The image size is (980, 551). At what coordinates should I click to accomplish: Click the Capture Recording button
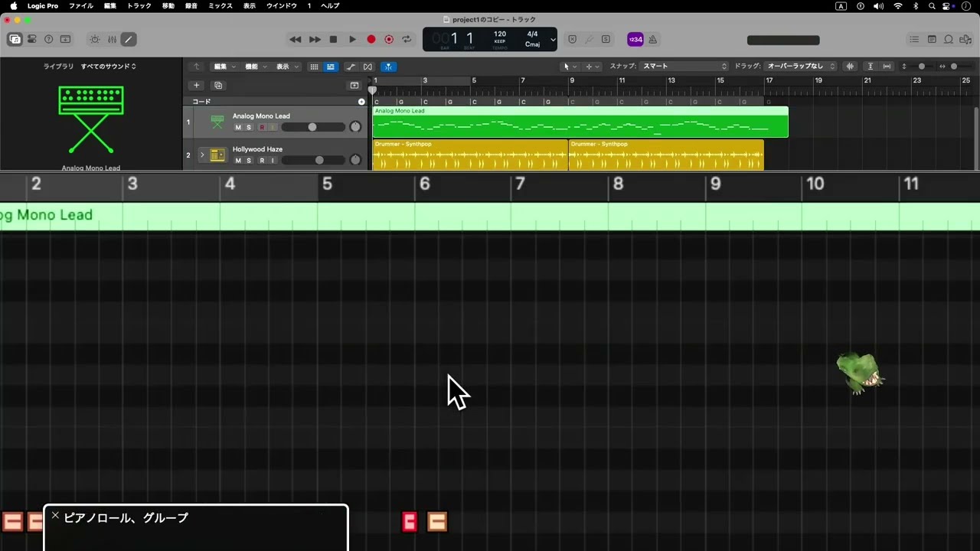point(389,39)
